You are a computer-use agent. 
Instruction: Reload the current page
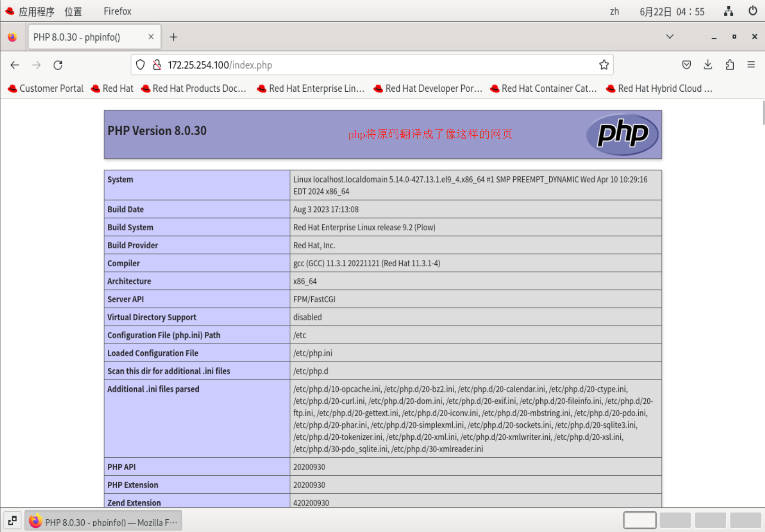pos(58,65)
